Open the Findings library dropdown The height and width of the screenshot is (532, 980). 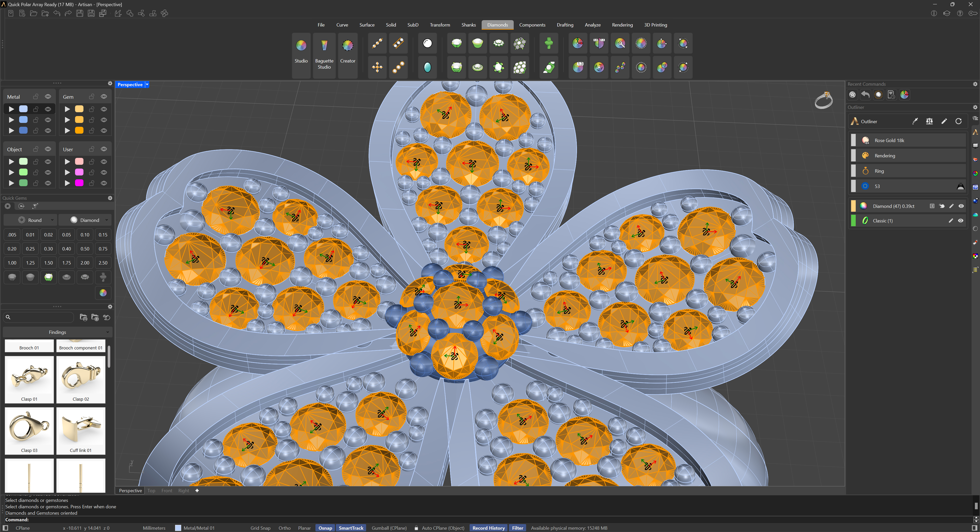pyautogui.click(x=57, y=332)
